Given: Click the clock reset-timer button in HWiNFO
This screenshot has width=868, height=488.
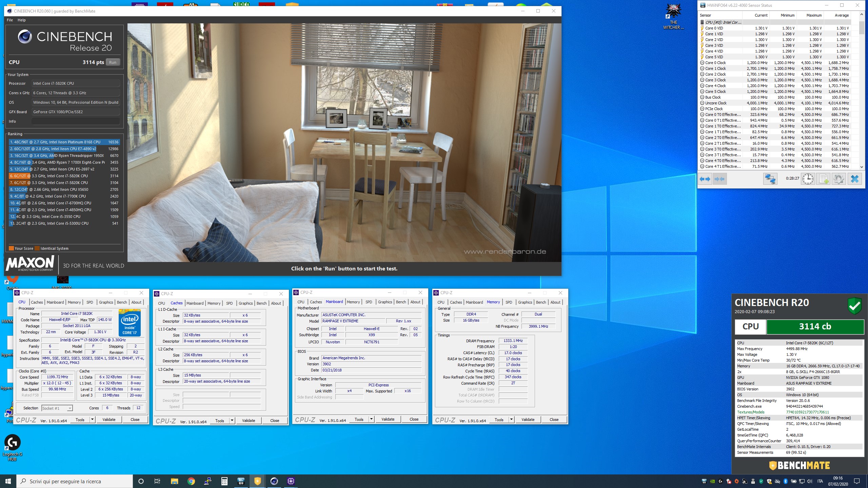Looking at the screenshot, I should (x=808, y=179).
